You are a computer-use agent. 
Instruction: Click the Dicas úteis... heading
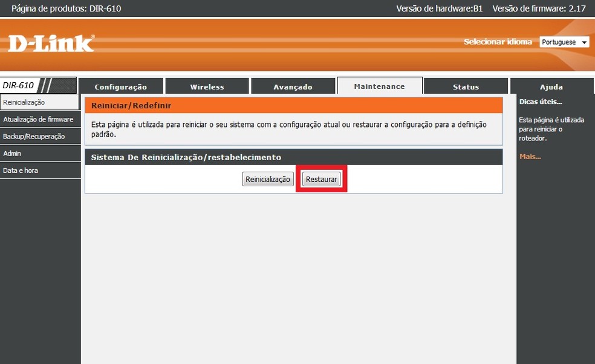(541, 102)
